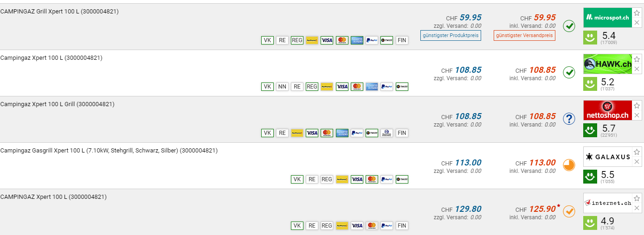Click the green availability checkmark for microspot.ch
The height and width of the screenshot is (235, 644).
(569, 26)
